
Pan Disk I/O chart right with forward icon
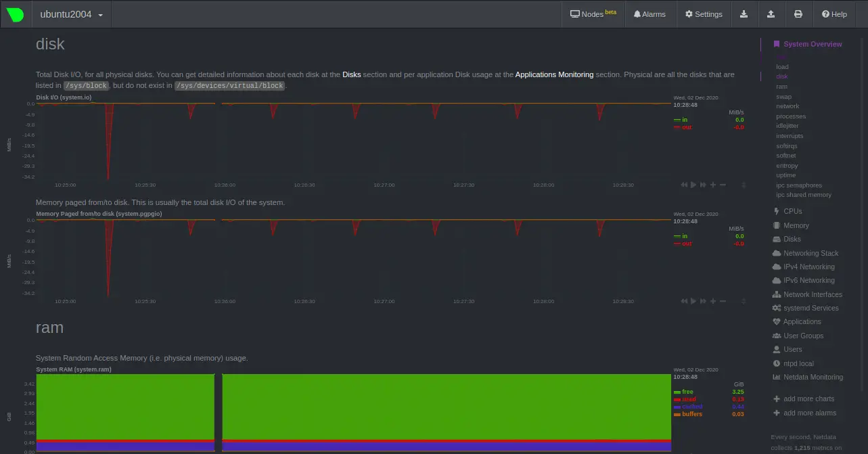click(x=703, y=185)
